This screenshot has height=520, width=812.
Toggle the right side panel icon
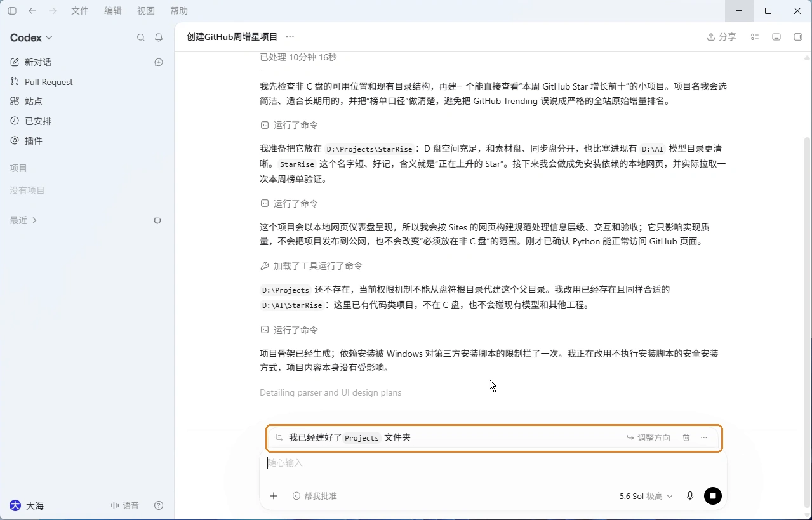pos(798,37)
